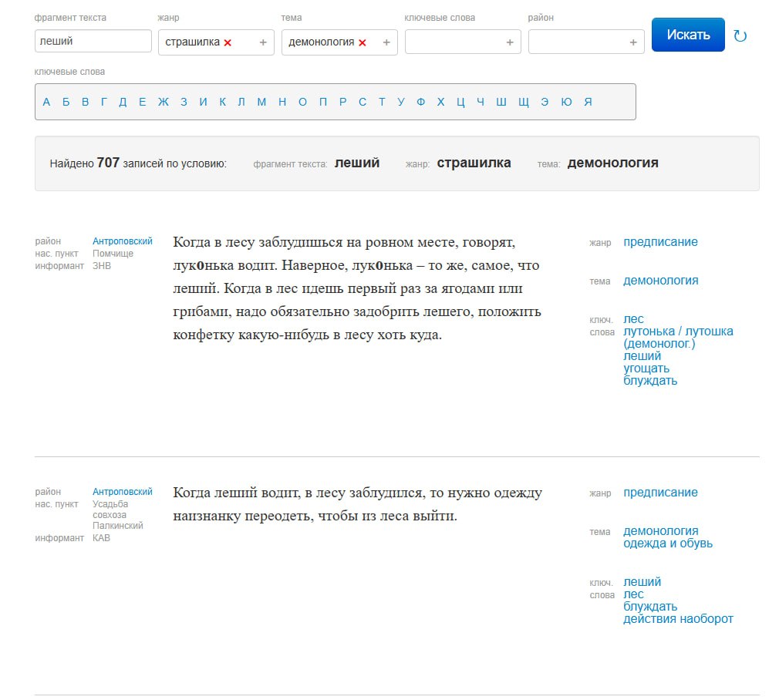
Task: Select letter Ж in keyword alphabet
Action: coord(164,103)
